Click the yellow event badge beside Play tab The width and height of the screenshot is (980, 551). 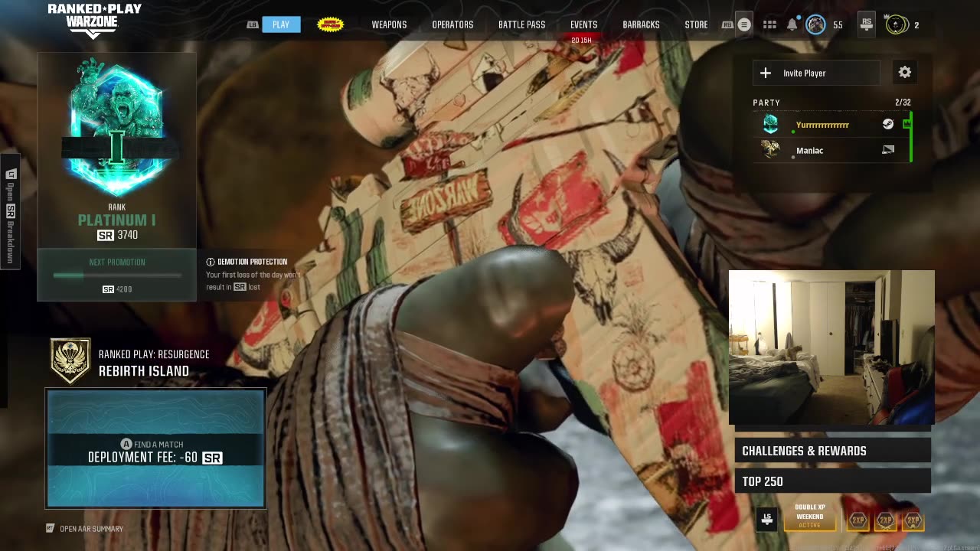click(x=330, y=24)
